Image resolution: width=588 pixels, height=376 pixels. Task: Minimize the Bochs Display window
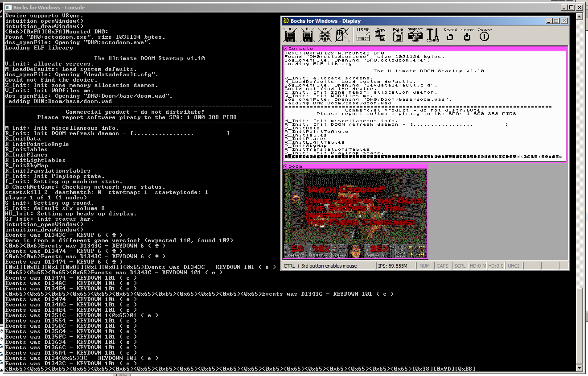coord(549,21)
